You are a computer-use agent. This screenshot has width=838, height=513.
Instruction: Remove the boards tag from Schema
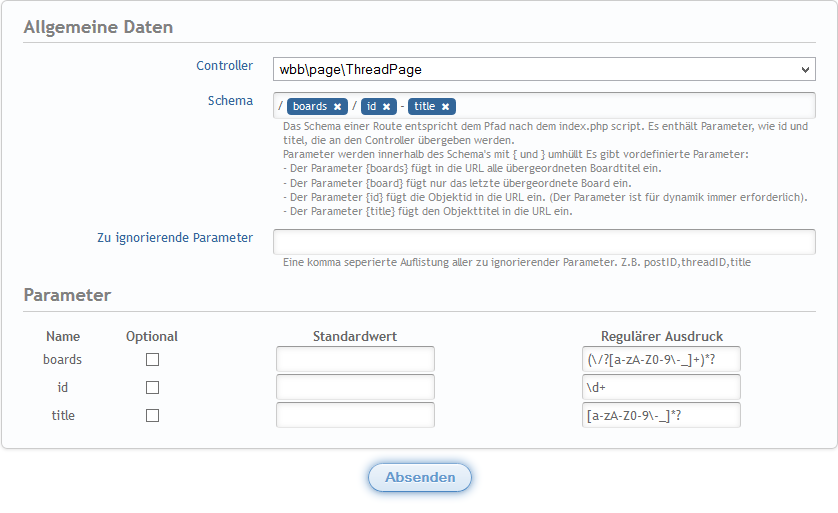338,106
